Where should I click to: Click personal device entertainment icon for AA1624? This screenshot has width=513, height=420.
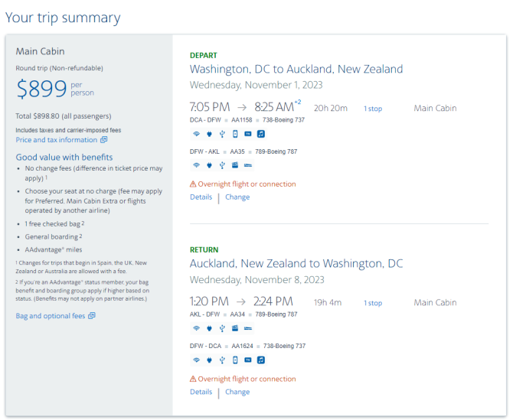[x=235, y=360]
